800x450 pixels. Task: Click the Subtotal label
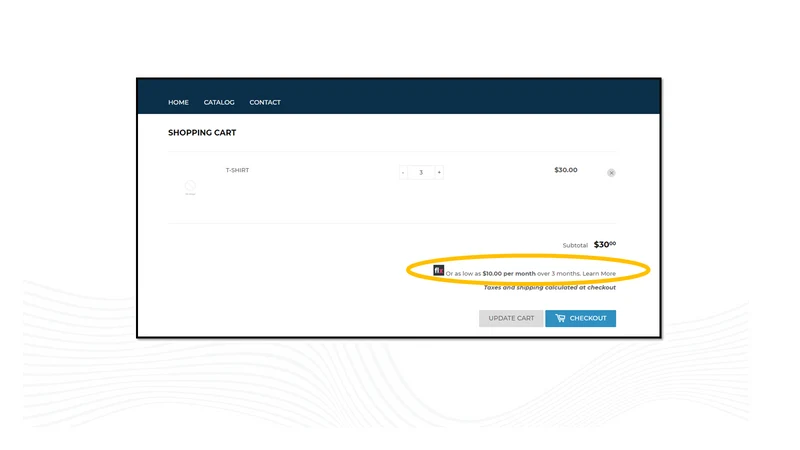575,245
